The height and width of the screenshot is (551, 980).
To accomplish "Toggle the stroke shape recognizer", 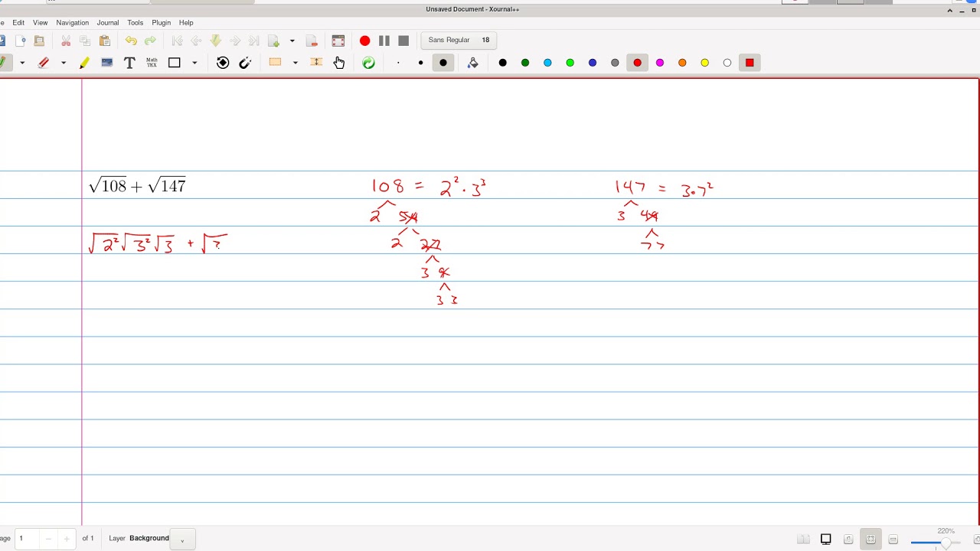I will point(223,63).
